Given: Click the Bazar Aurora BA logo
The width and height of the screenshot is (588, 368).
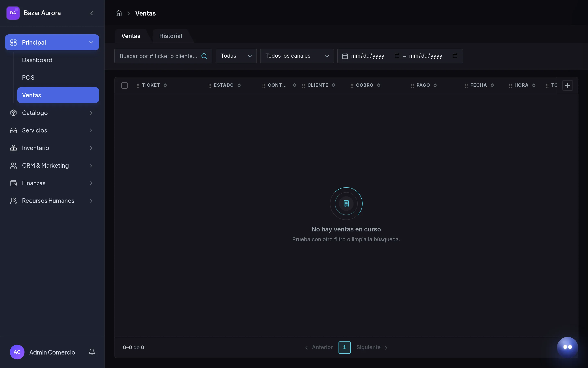Looking at the screenshot, I should pyautogui.click(x=13, y=13).
